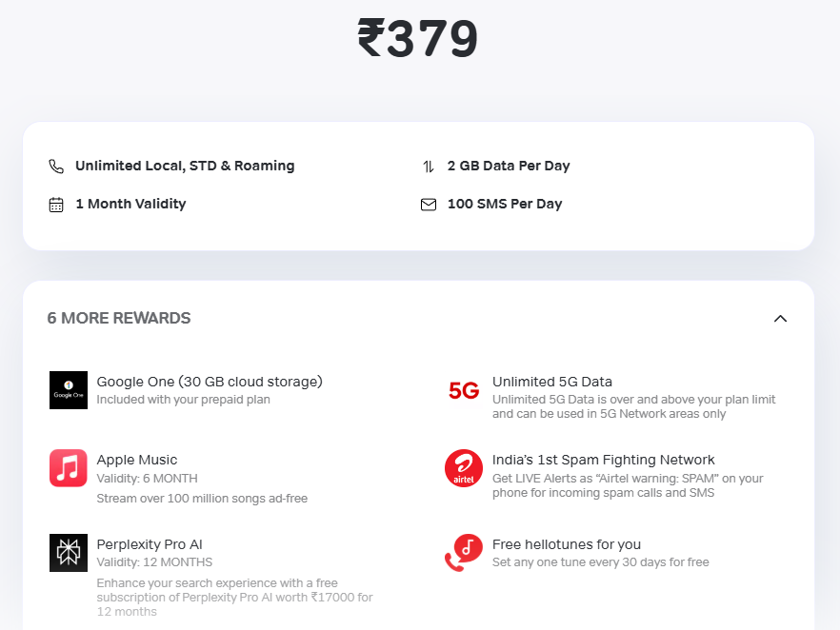The image size is (840, 630).
Task: Click the phone icon beside Unlimited Local calls
Action: pos(56,165)
